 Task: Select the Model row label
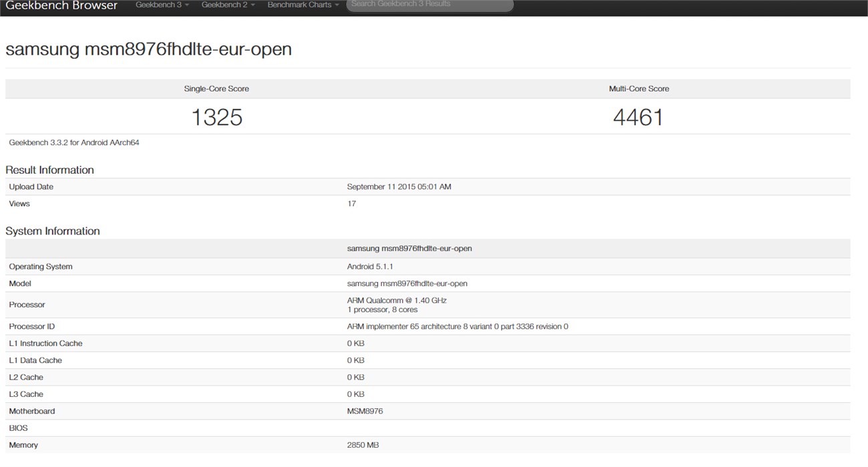pyautogui.click(x=20, y=283)
